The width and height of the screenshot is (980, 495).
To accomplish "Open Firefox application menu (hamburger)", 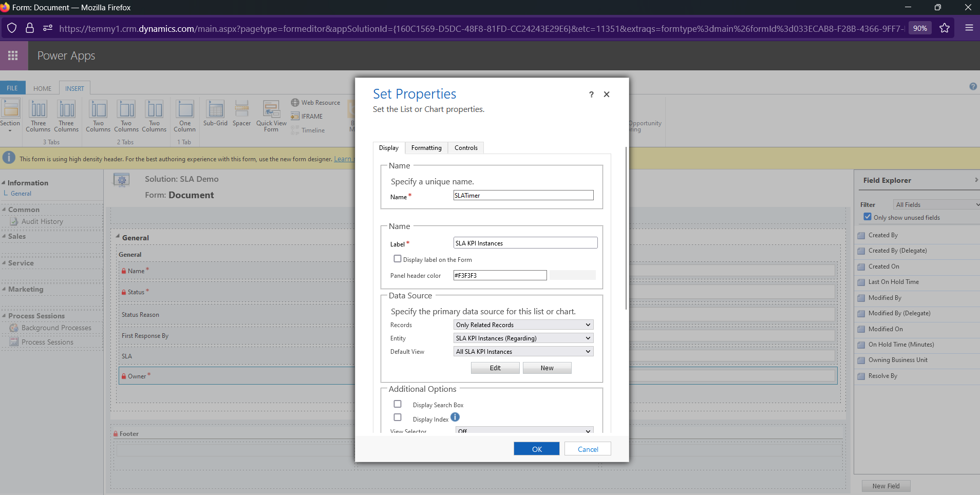I will [x=969, y=28].
